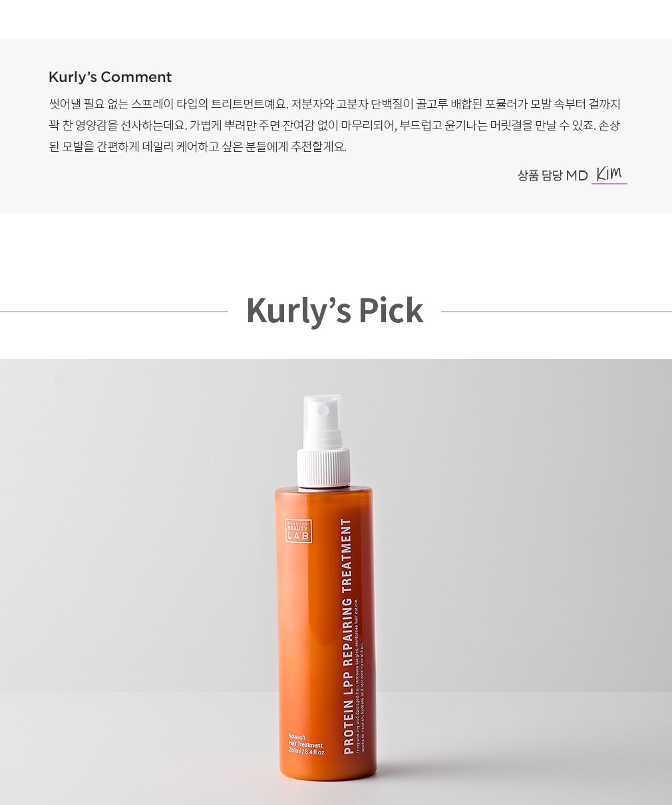Click the small English description text on the bottle
The height and width of the screenshot is (805, 672).
[x=360, y=676]
